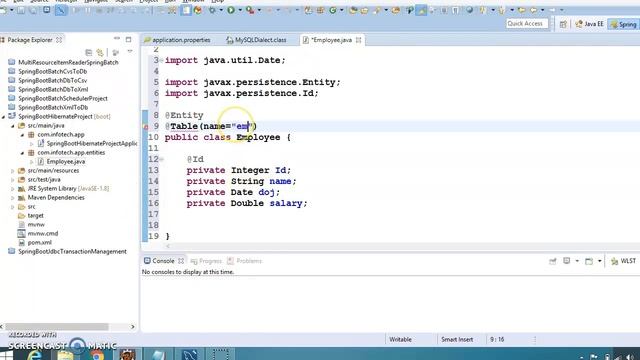
Task: Click the Run External Tools icon
Action: [250, 10]
